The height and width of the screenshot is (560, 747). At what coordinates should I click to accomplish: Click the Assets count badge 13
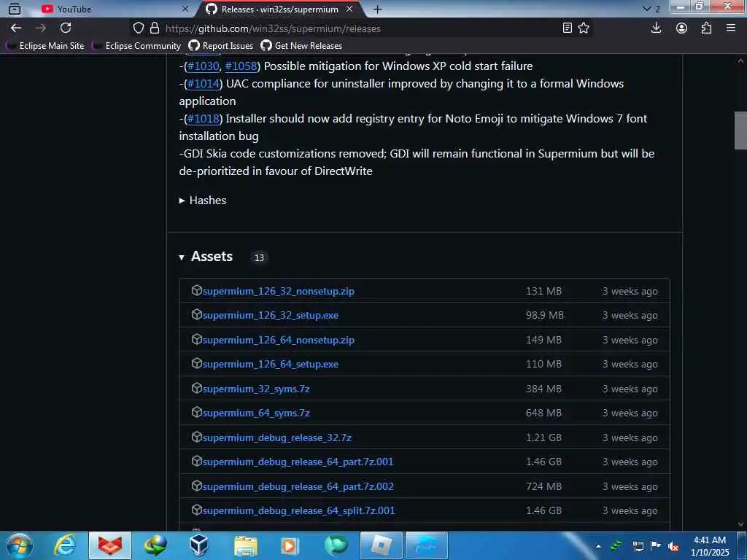(259, 257)
